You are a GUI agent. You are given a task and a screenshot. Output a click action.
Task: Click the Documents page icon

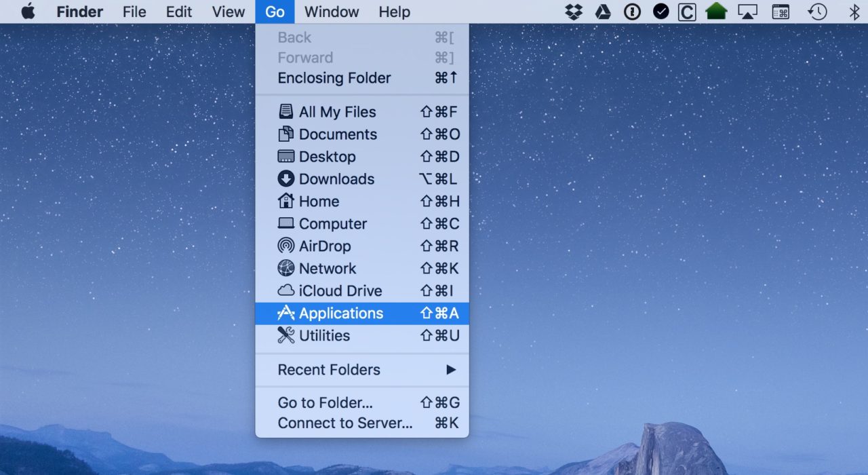[286, 134]
